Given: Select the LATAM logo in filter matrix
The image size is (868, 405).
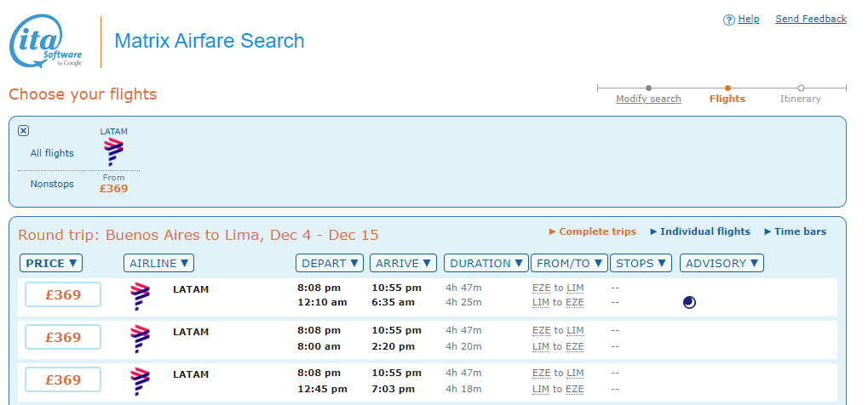Looking at the screenshot, I should point(113,152).
